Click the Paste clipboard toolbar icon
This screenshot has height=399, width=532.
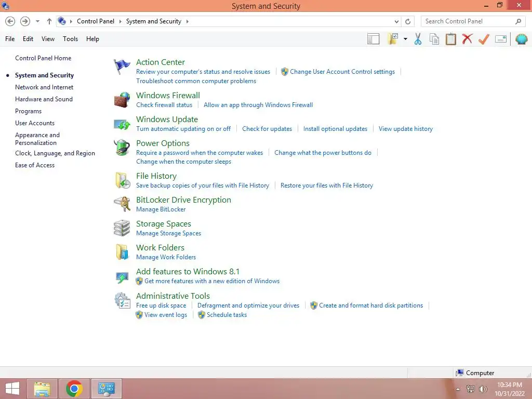pos(450,39)
